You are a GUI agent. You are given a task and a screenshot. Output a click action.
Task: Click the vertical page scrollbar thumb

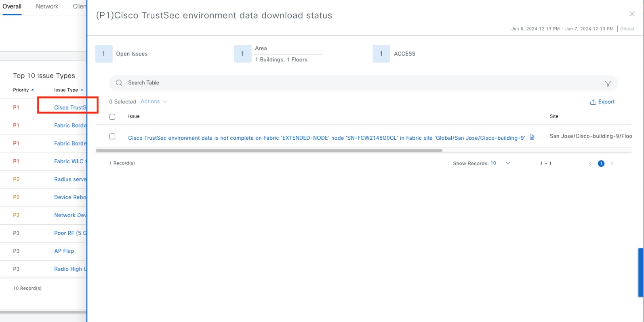(x=641, y=273)
